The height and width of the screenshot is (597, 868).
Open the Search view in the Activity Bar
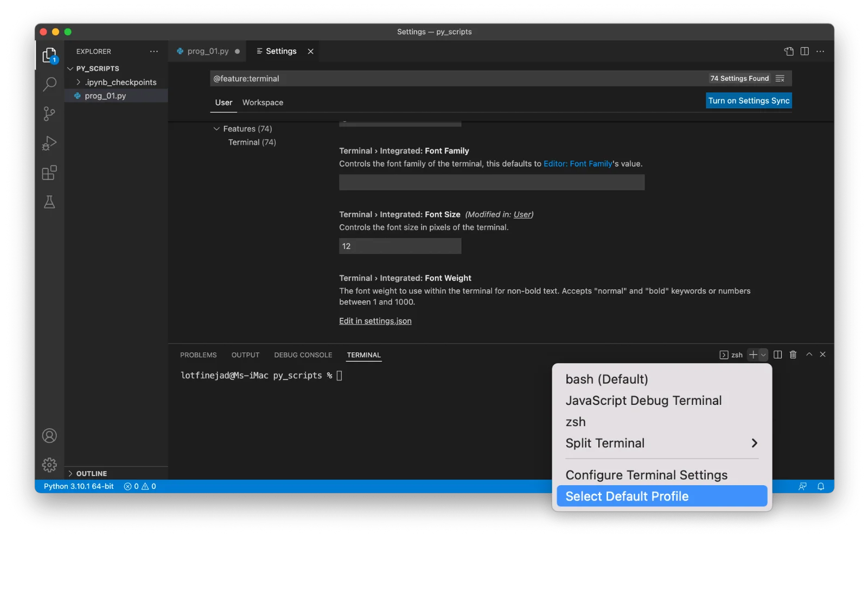49,84
